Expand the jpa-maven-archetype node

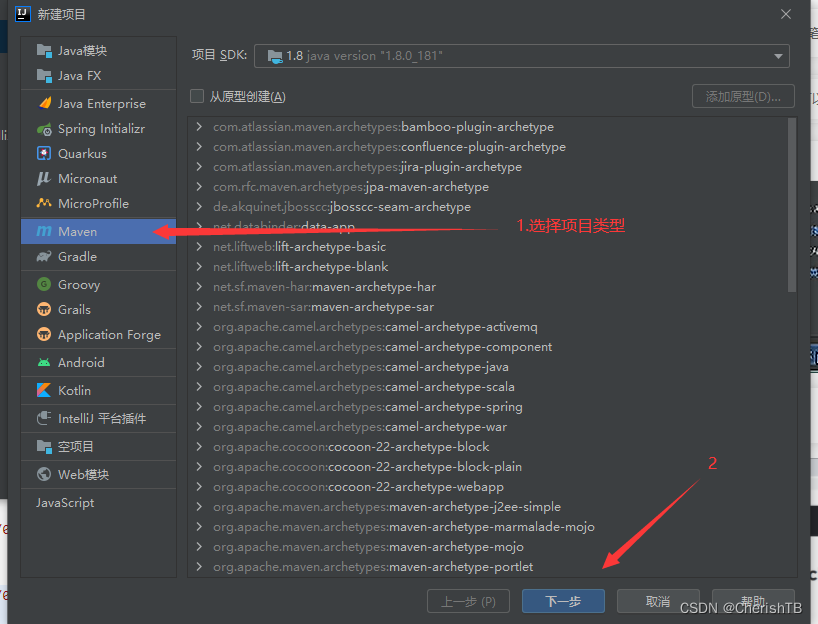pyautogui.click(x=199, y=186)
